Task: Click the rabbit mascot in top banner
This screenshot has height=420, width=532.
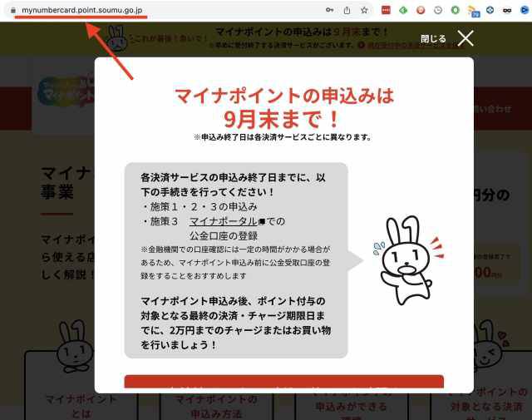Action: pos(116,39)
